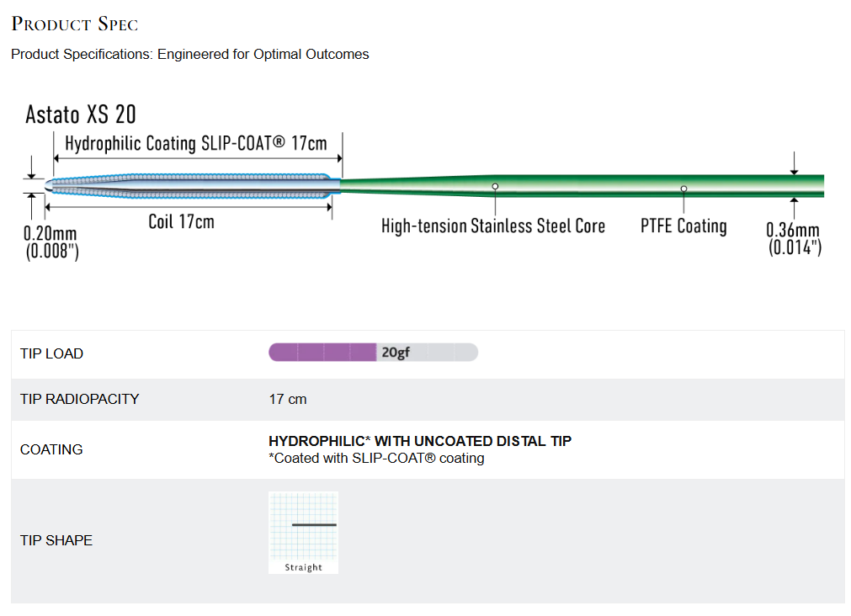
Task: Click the purple 20gf tip load bar
Action: (x=374, y=353)
